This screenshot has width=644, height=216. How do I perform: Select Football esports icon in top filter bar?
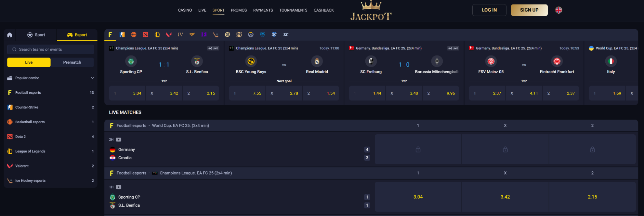pyautogui.click(x=110, y=35)
